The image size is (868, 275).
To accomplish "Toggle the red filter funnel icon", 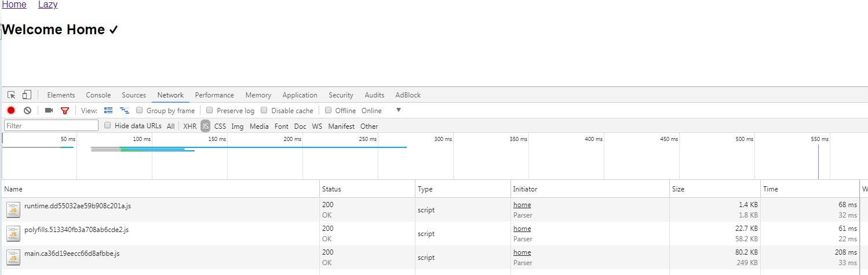I will pyautogui.click(x=65, y=111).
